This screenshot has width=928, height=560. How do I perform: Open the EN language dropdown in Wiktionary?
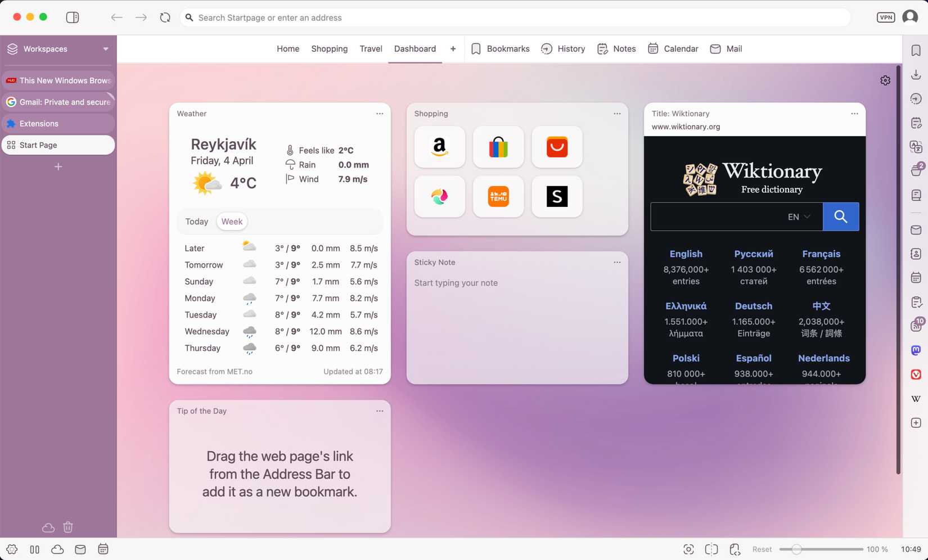pyautogui.click(x=798, y=216)
